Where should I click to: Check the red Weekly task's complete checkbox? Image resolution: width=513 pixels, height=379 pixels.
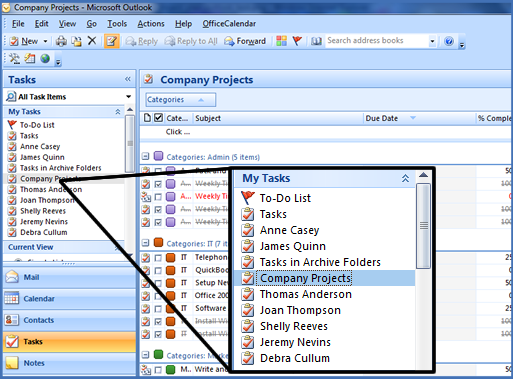(x=158, y=197)
